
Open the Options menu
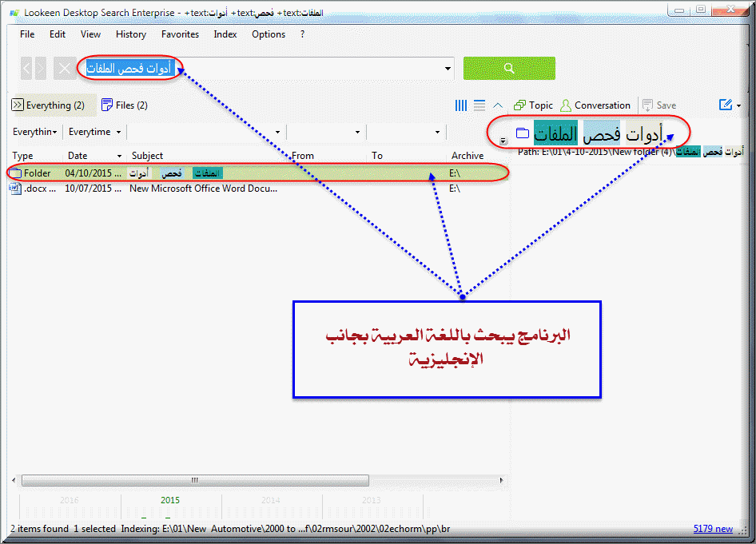268,34
